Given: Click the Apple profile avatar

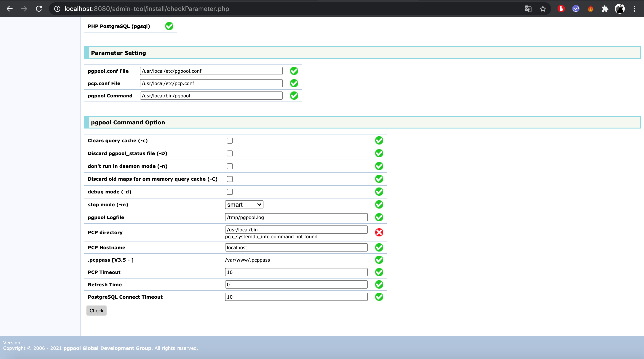Looking at the screenshot, I should coord(620,9).
